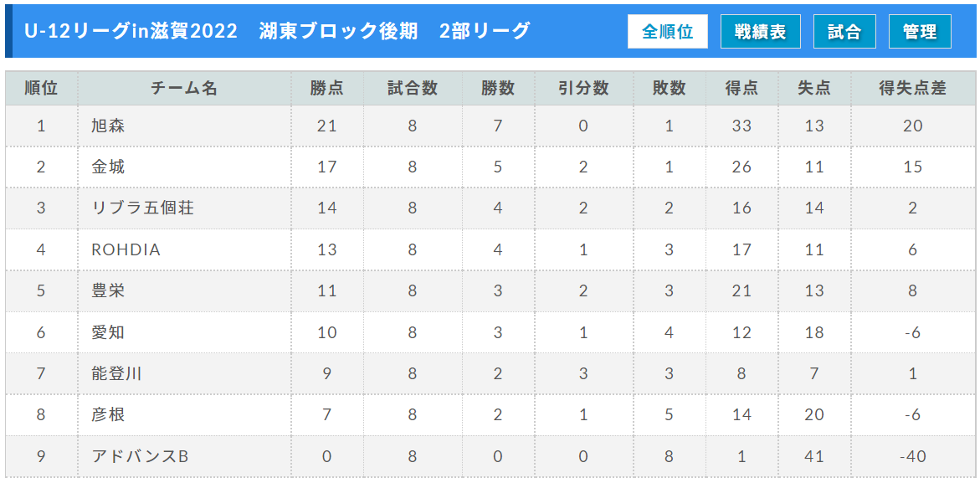Click the 失点 column header
This screenshot has height=483, width=980.
click(x=813, y=89)
